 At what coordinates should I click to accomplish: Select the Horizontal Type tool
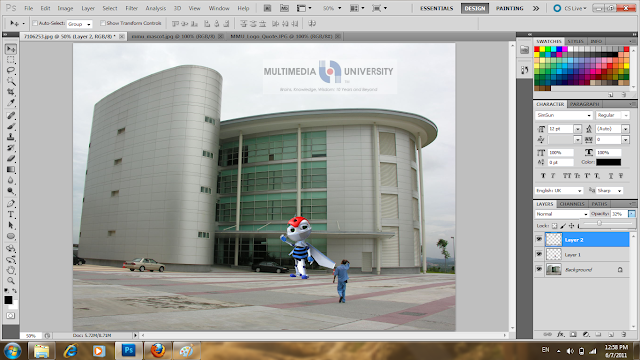coord(11,214)
